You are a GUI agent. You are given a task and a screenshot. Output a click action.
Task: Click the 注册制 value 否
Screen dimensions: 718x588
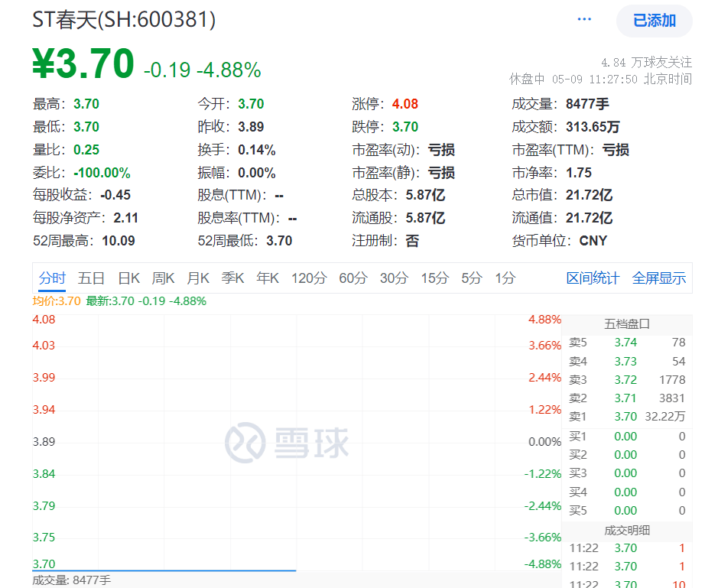412,241
